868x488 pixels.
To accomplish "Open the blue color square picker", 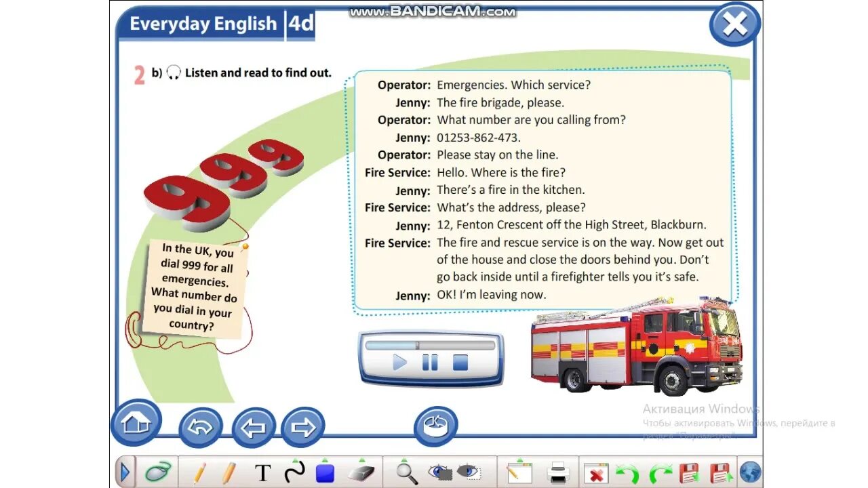I will click(325, 472).
